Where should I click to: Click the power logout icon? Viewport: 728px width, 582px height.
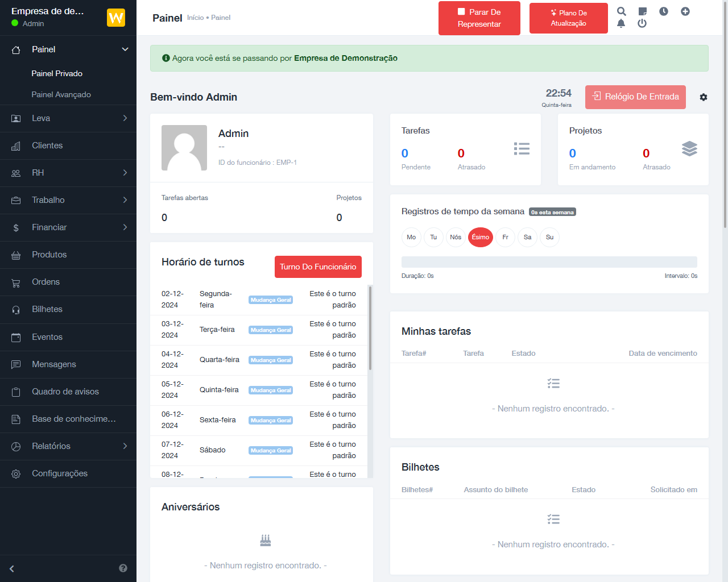tap(642, 23)
